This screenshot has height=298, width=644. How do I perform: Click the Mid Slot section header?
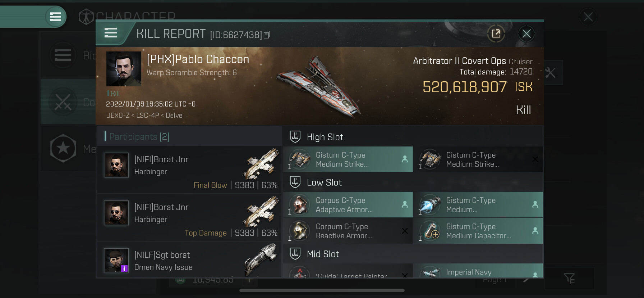coord(323,254)
